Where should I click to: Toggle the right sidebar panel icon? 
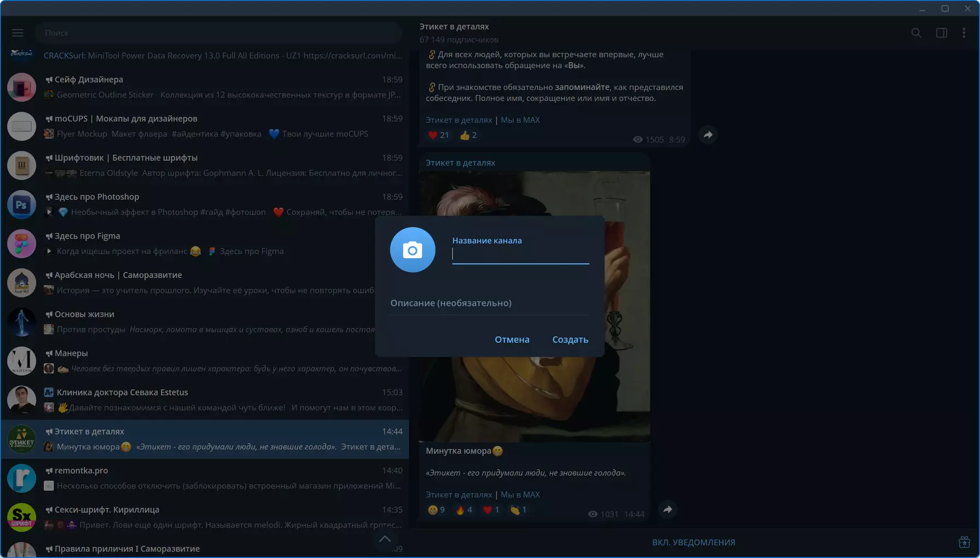pyautogui.click(x=941, y=33)
